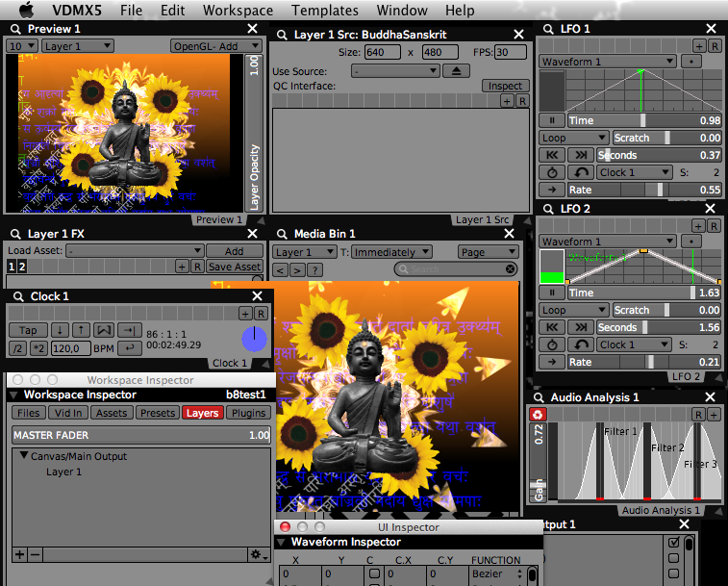Screen dimensions: 728x586
Task: Open the Waveform 1 dropdown in LFO 1
Action: coord(607,62)
